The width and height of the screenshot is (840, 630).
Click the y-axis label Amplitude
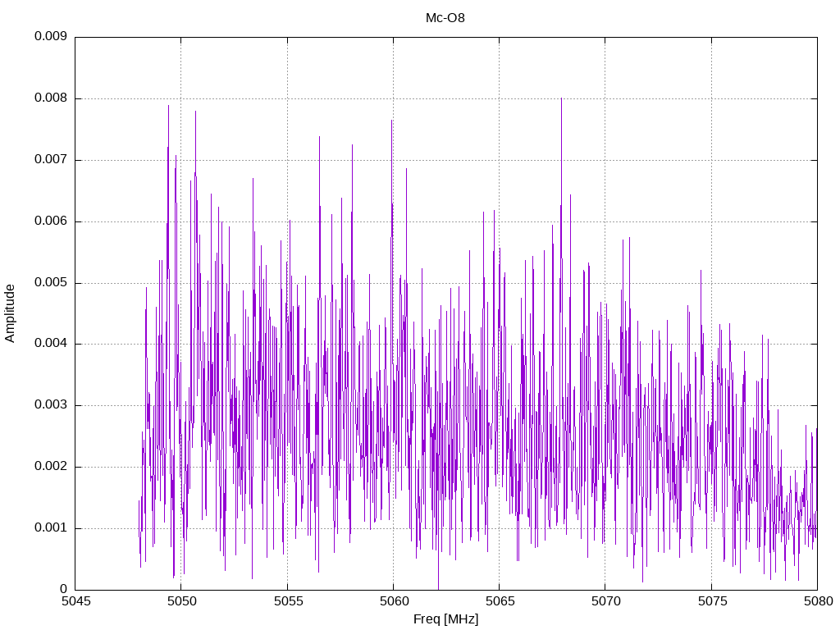tap(10, 313)
